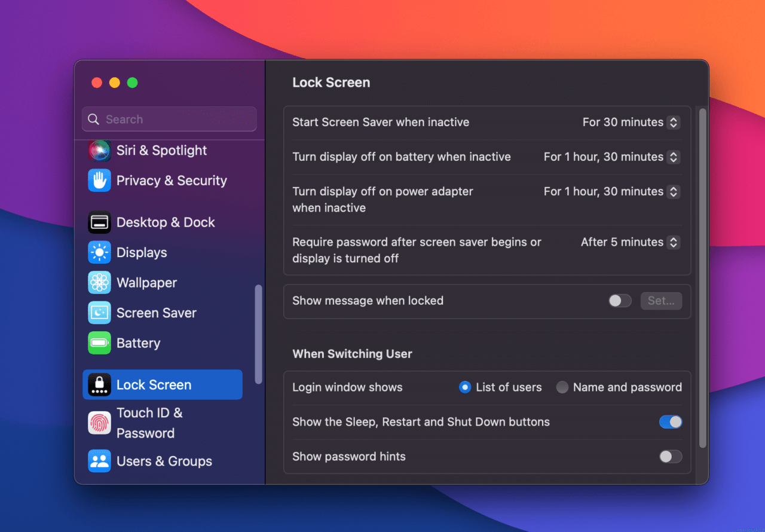Open the Turn display off on power adapter menu

click(x=674, y=191)
